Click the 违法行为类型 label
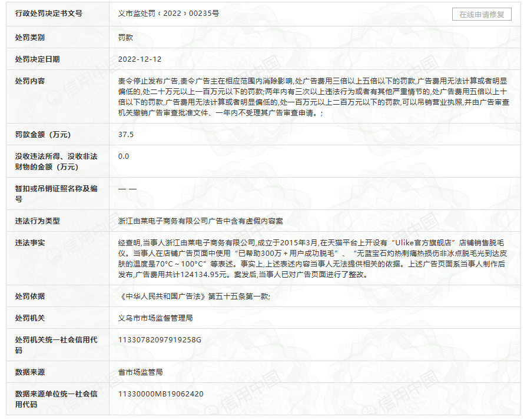Screen dimensions: 524x420 (38, 221)
